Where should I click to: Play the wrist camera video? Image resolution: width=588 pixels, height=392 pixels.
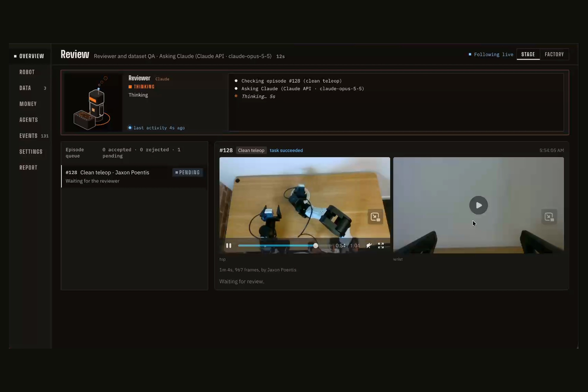[478, 205]
